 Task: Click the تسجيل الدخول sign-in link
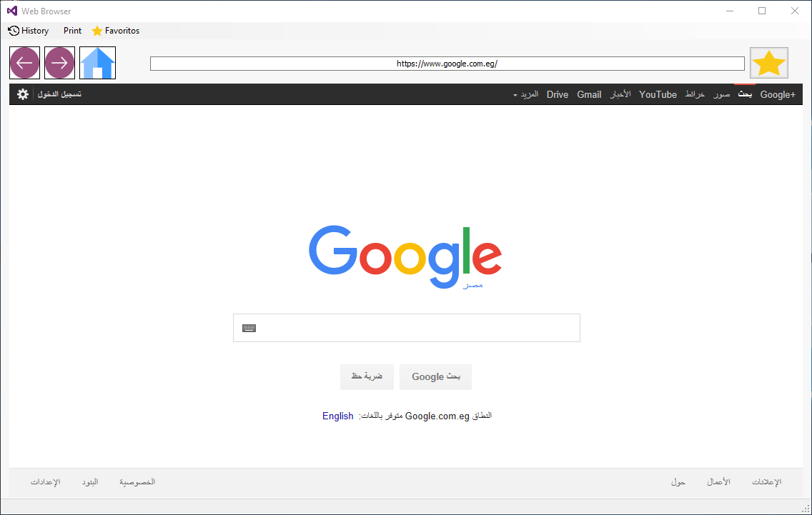point(59,94)
